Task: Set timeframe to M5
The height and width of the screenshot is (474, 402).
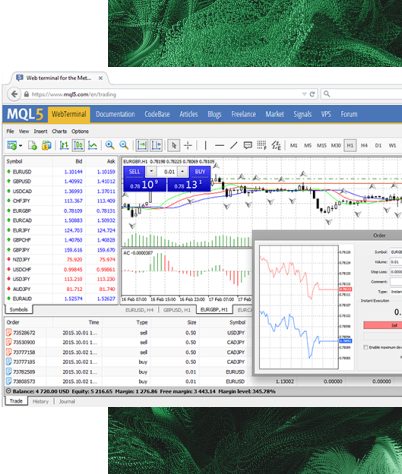Action: 307,146
